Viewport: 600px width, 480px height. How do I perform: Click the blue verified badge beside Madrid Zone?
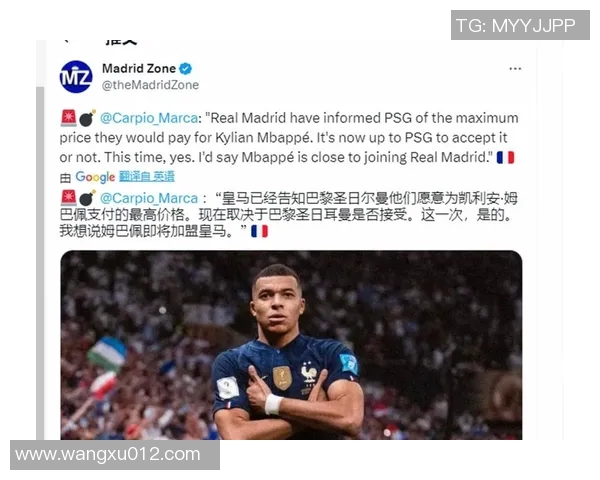point(186,69)
